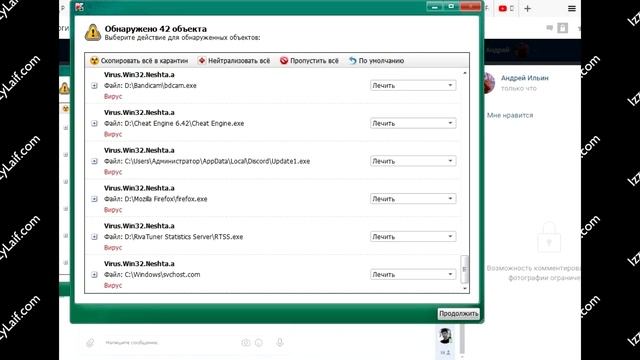Expand details for RTSS.exe entry
The width and height of the screenshot is (640, 360).
(x=94, y=237)
